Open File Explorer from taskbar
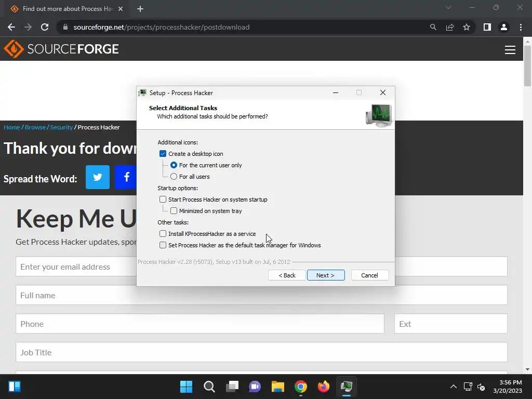Image resolution: width=532 pixels, height=399 pixels. pyautogui.click(x=278, y=387)
